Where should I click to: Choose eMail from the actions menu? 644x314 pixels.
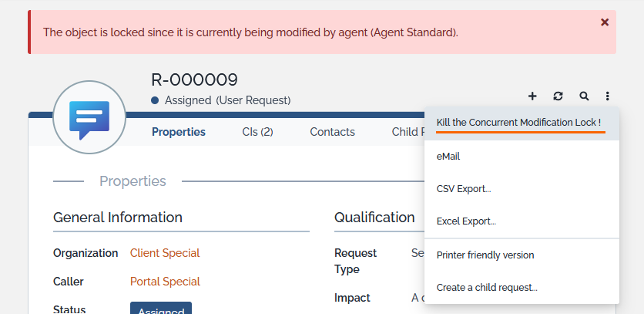pyautogui.click(x=448, y=157)
